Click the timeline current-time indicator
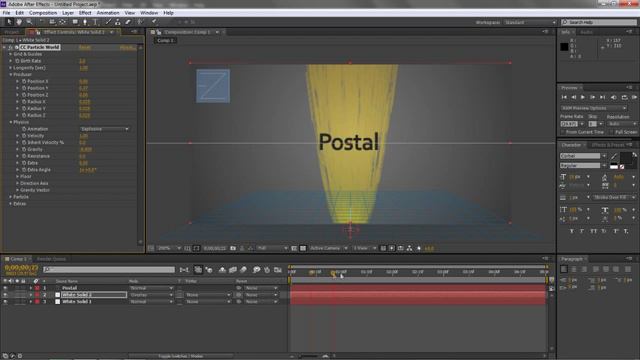This screenshot has width=640, height=360. pos(333,273)
